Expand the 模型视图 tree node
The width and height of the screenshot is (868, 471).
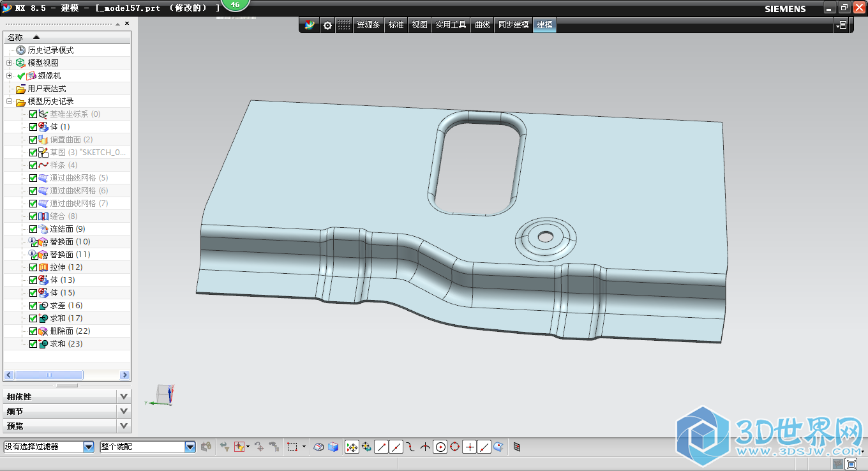(9, 63)
